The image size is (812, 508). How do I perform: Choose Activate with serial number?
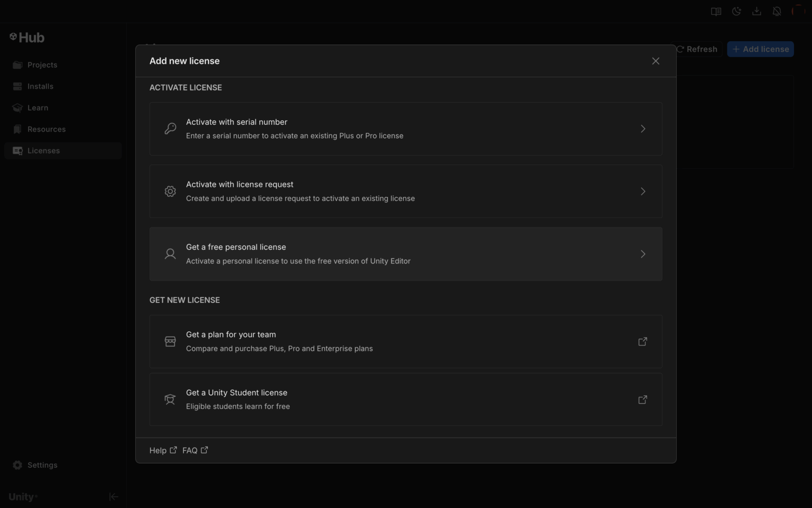(x=405, y=129)
